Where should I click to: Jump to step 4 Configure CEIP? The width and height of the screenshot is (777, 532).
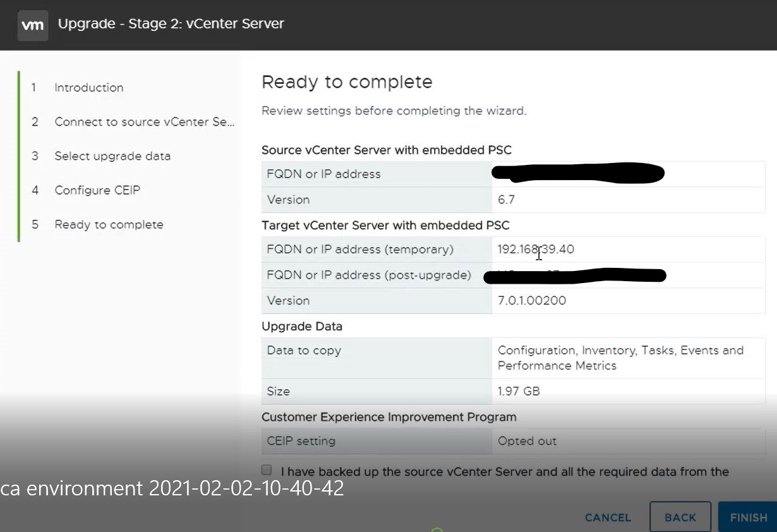[x=97, y=190]
